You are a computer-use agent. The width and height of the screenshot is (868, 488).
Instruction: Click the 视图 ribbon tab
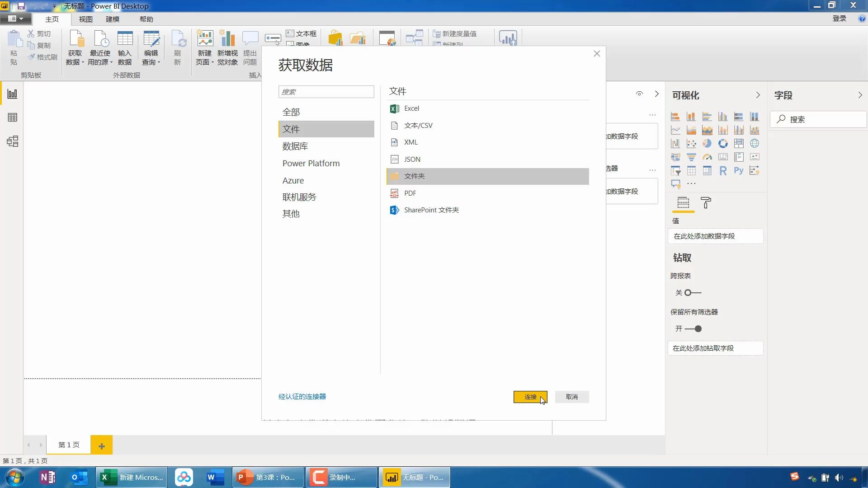coord(85,19)
